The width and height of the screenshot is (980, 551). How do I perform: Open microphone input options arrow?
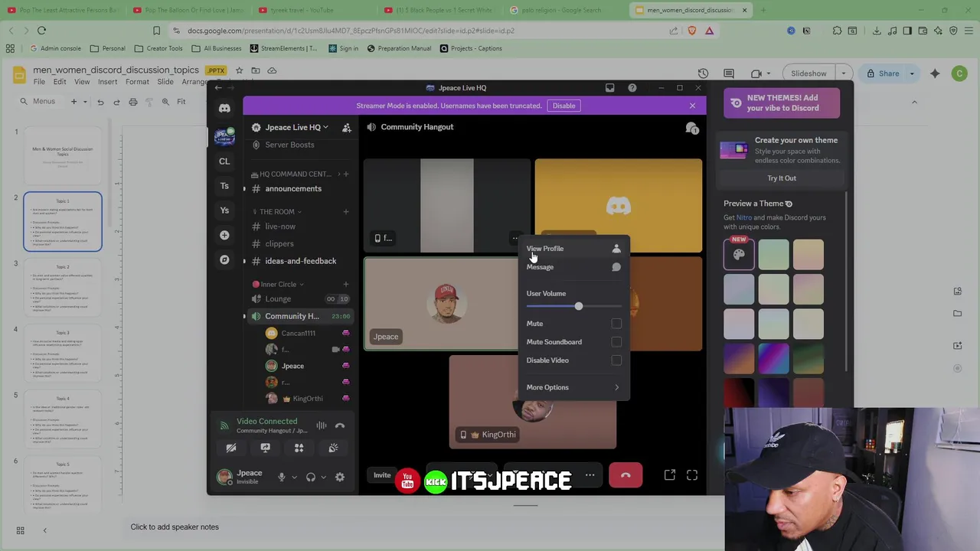pyautogui.click(x=294, y=477)
